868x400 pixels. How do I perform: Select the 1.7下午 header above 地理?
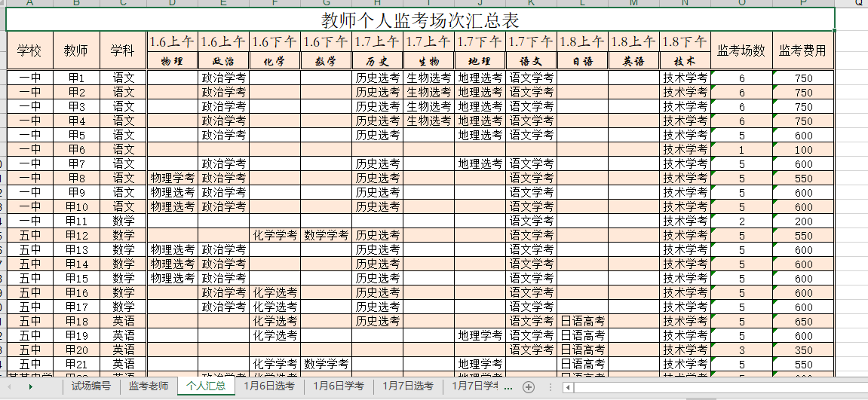pos(480,41)
